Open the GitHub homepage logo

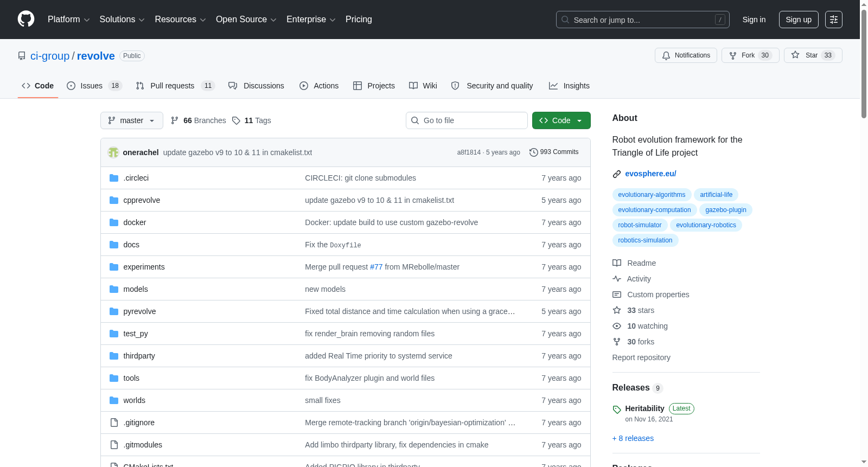(26, 19)
